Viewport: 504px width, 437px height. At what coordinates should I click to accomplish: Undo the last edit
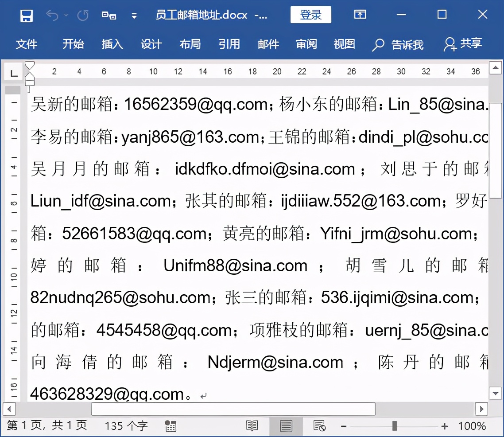pos(51,15)
